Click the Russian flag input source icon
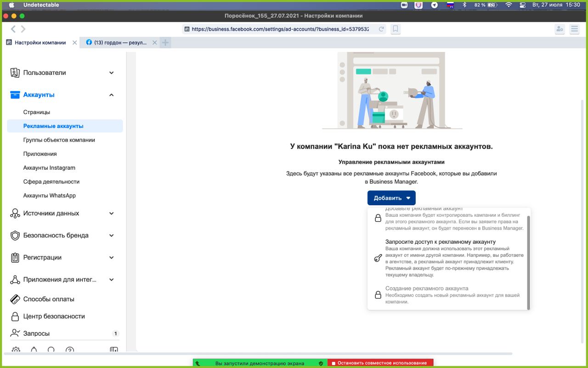Screen dimensions: 588x368 [x=450, y=5]
